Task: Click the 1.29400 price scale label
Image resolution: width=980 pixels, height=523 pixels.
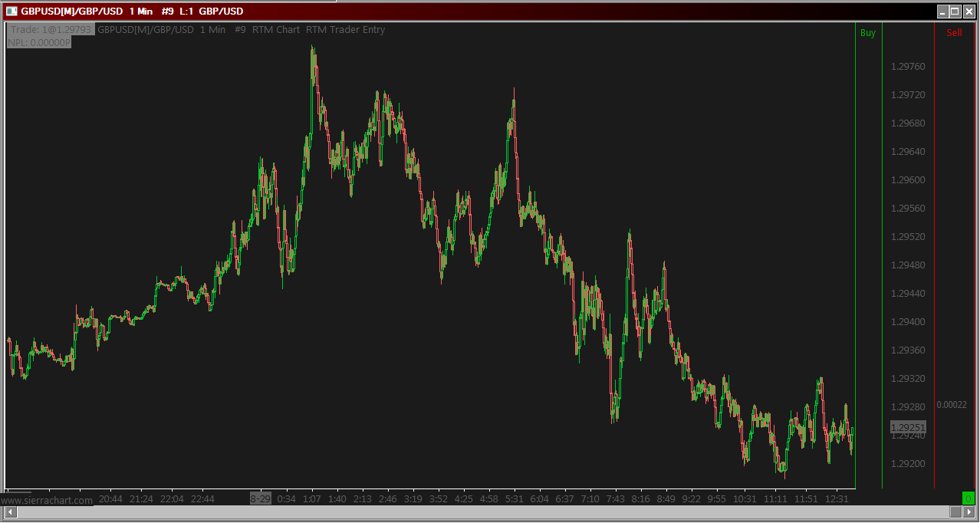Action: [x=908, y=322]
